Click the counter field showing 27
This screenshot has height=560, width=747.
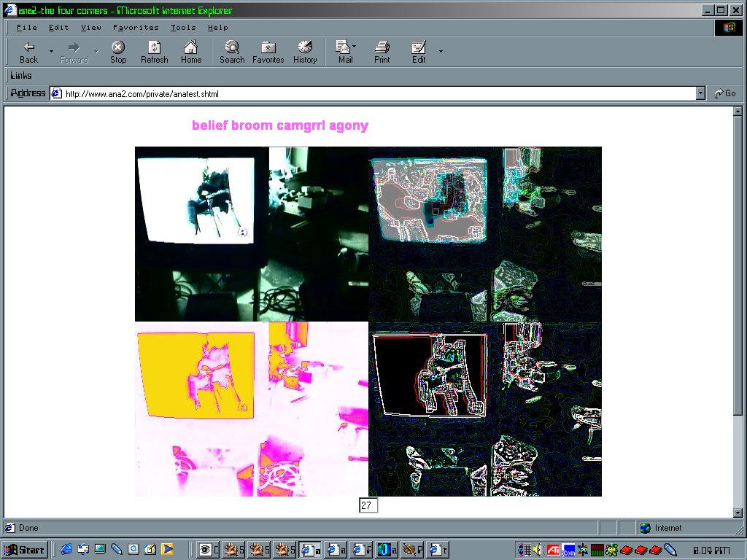point(368,505)
